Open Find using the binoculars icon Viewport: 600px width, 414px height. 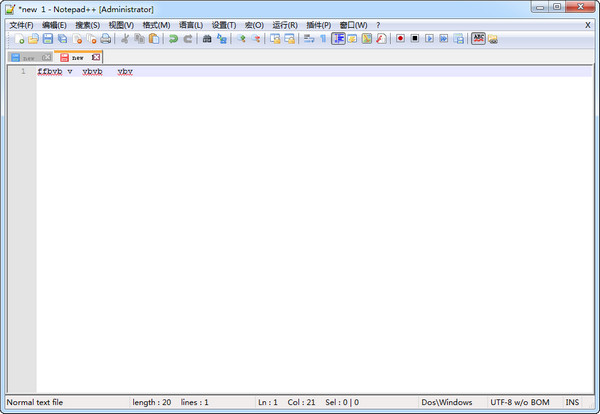pyautogui.click(x=207, y=39)
